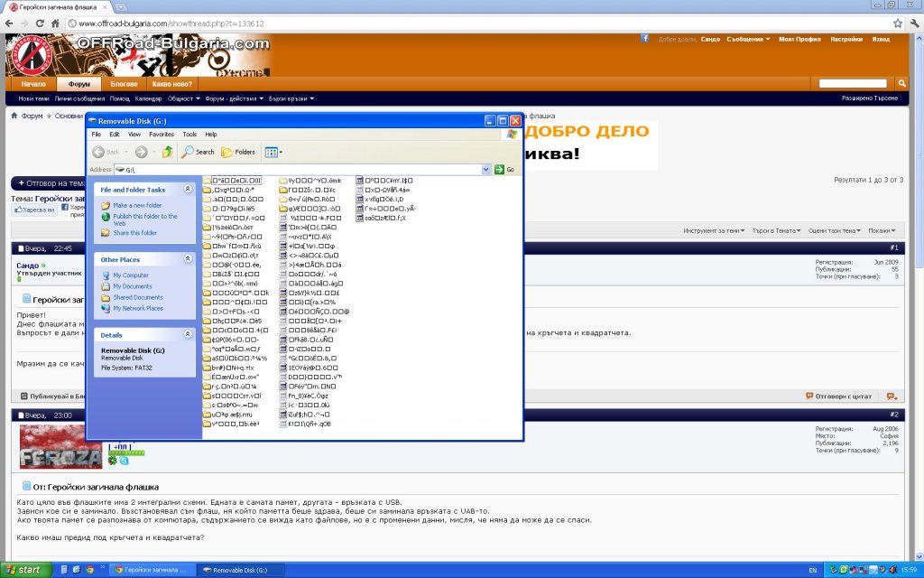Open a new Chrome tab
This screenshot has width=924, height=578.
pyautogui.click(x=120, y=7)
